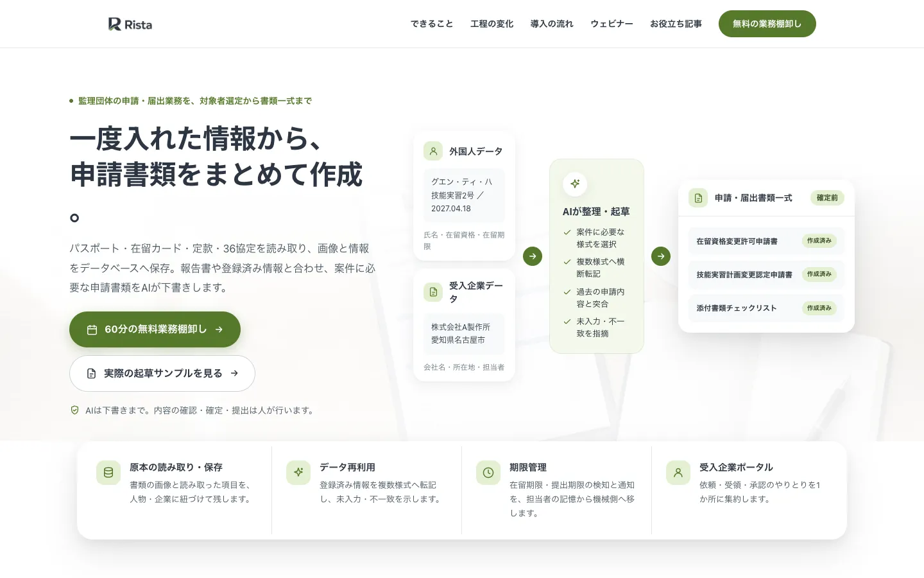
Task: Select ウェビナー in the top navigation
Action: [x=612, y=24]
